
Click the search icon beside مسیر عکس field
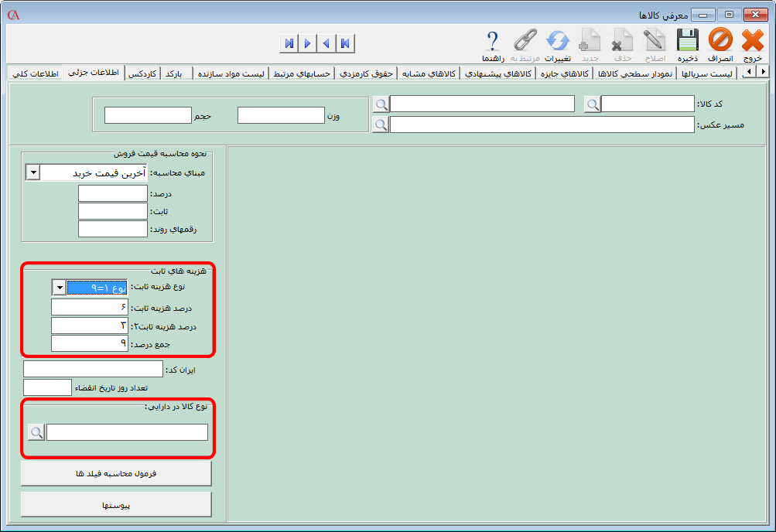pyautogui.click(x=381, y=124)
